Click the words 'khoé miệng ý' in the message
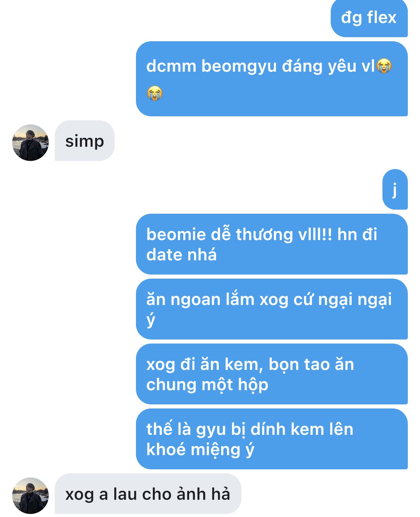 200,450
